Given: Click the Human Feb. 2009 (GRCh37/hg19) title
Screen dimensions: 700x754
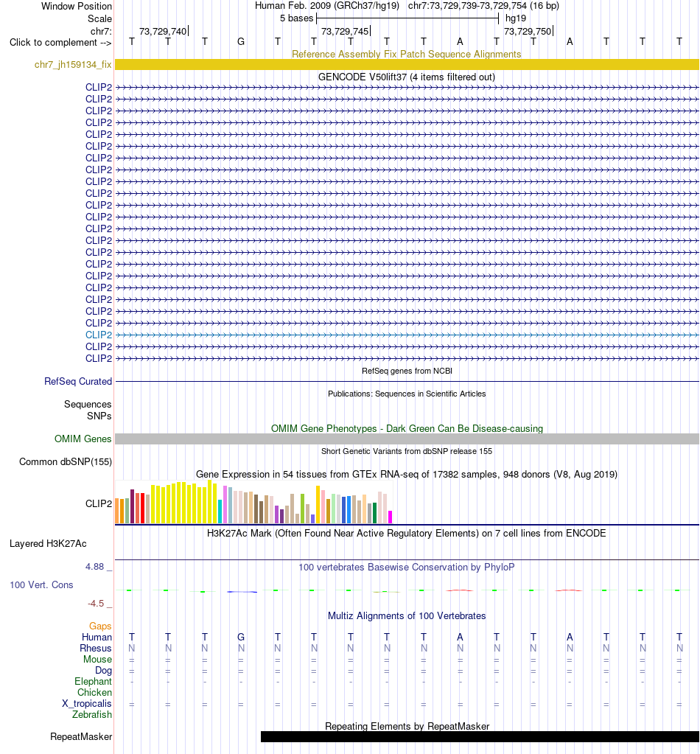Looking at the screenshot, I should pyautogui.click(x=327, y=6).
